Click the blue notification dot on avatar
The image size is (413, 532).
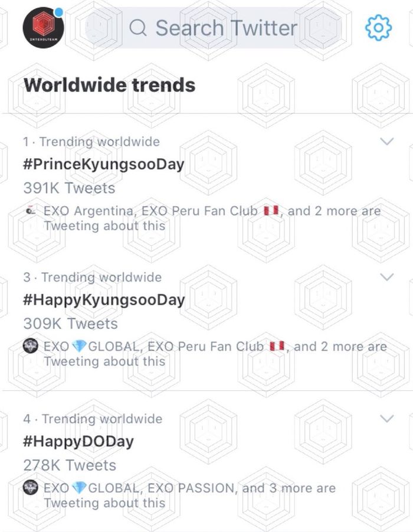59,11
